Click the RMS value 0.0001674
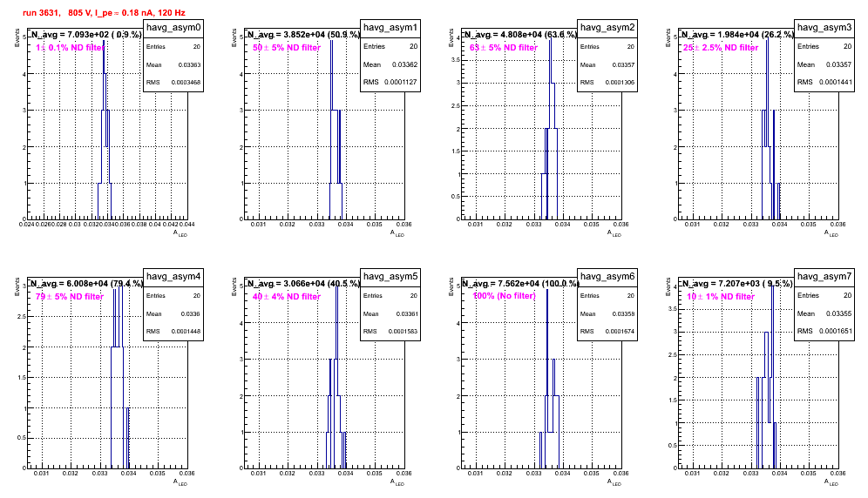Viewport: 868px width, 498px height. point(620,332)
